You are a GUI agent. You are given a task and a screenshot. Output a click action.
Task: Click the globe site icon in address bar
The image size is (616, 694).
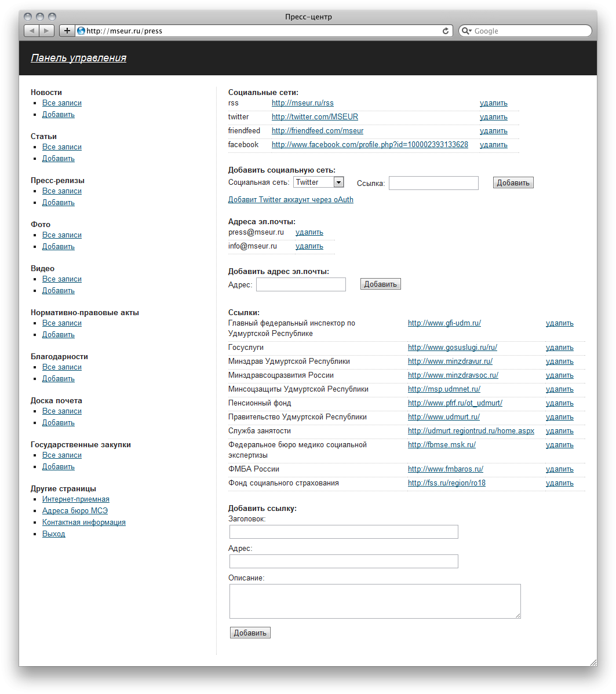81,31
